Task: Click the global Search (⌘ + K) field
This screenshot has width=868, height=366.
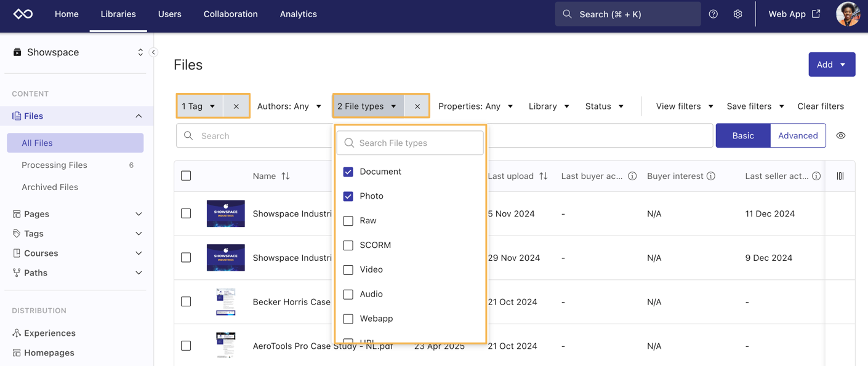Action: [628, 14]
